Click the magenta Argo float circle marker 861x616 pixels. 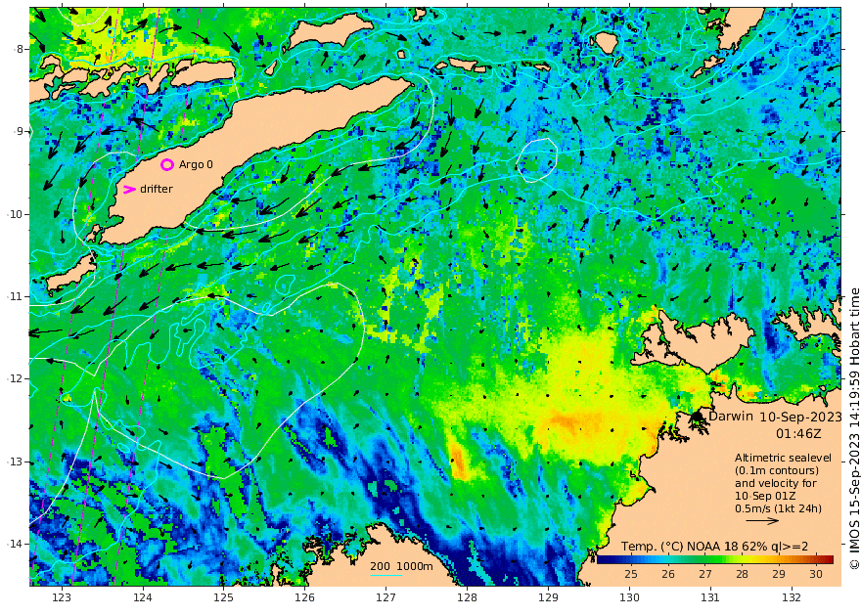point(167,164)
